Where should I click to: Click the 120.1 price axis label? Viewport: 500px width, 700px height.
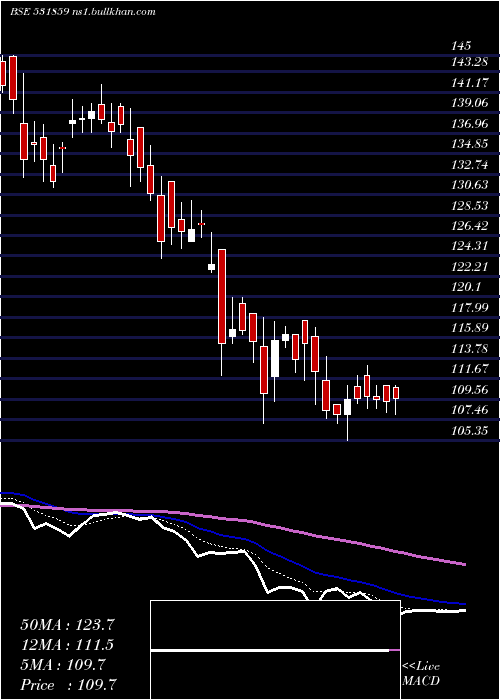click(466, 287)
